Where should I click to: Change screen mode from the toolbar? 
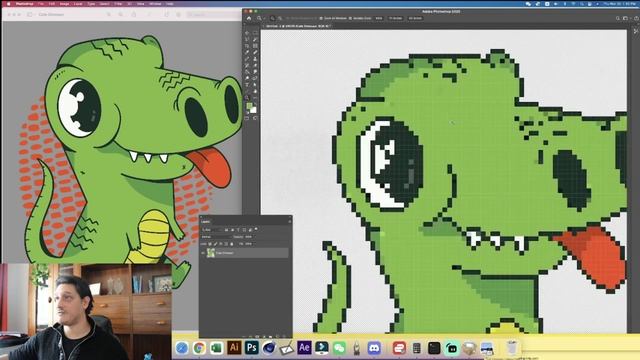pos(255,118)
